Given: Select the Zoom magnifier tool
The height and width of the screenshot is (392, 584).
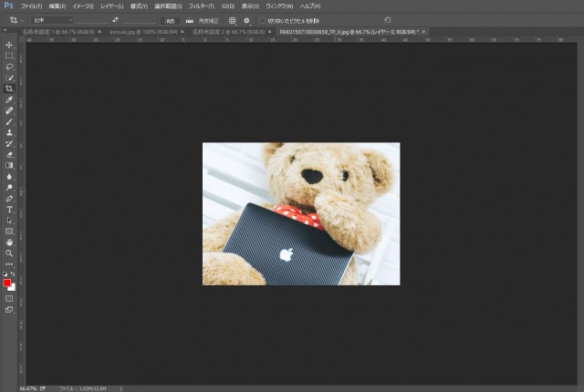Looking at the screenshot, I should click(9, 253).
